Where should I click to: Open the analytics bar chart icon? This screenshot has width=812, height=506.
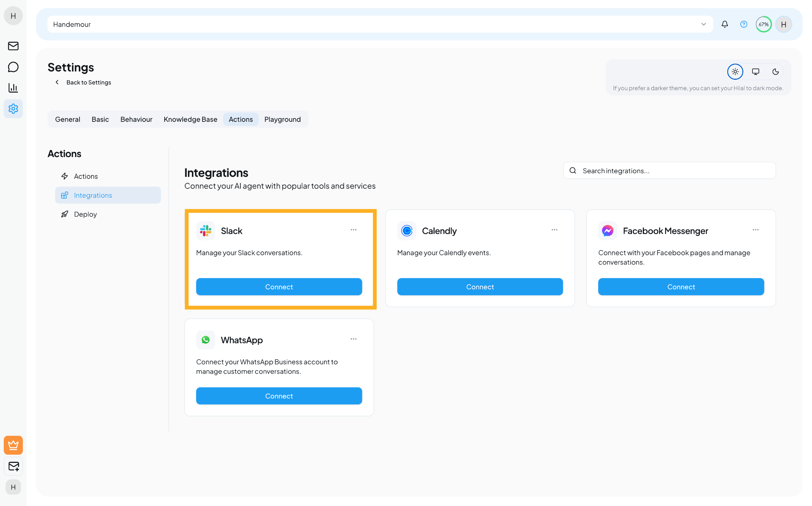(13, 88)
